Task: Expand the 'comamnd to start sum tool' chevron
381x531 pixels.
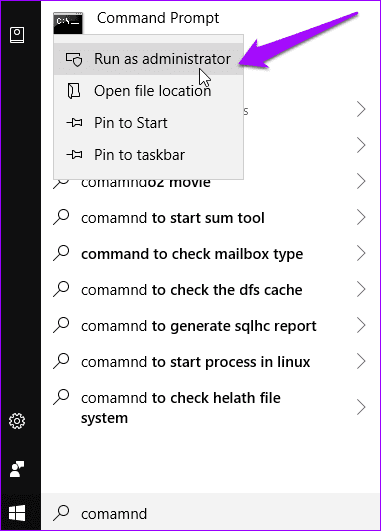Action: [361, 217]
